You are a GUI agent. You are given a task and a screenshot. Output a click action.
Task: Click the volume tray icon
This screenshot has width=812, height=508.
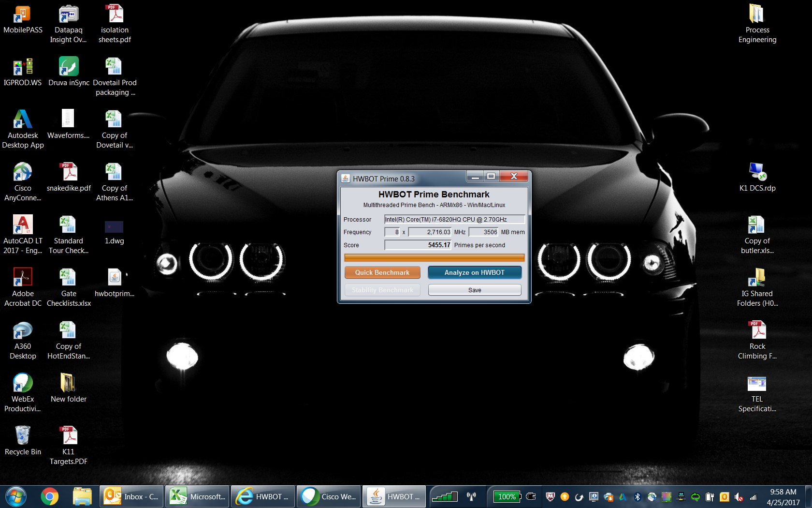tap(739, 497)
